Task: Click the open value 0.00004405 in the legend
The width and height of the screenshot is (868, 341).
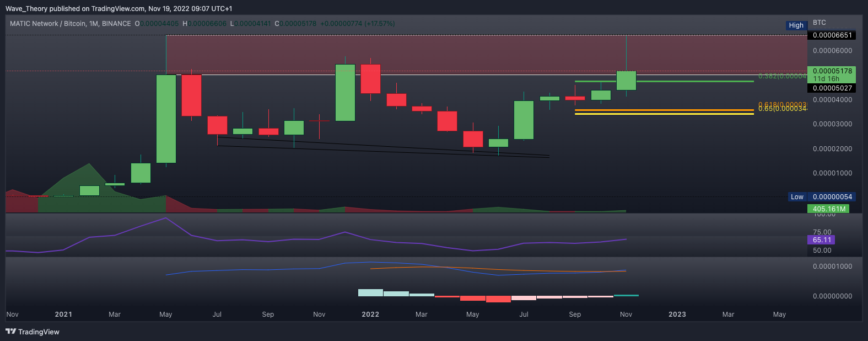Action: [160, 24]
